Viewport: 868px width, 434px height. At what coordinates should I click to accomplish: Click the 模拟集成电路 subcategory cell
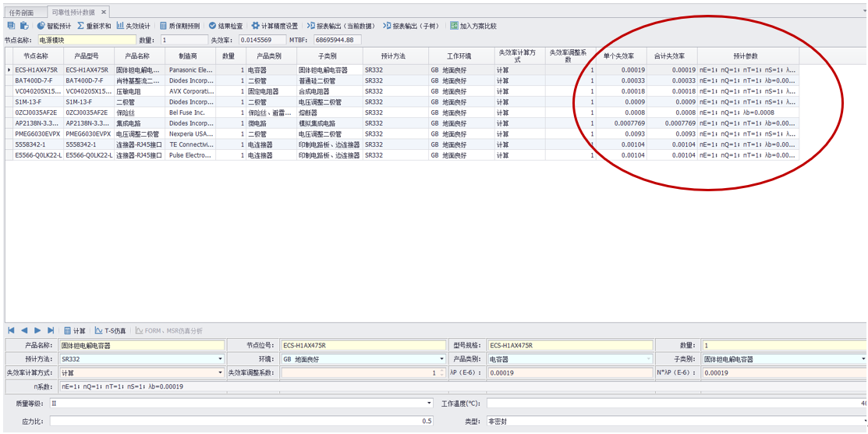point(330,123)
